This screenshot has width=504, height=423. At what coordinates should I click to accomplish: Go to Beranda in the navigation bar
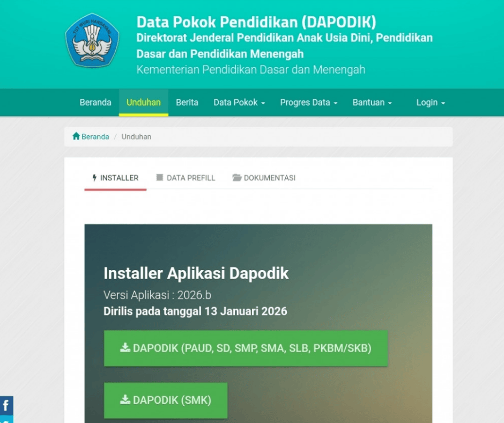coord(95,103)
